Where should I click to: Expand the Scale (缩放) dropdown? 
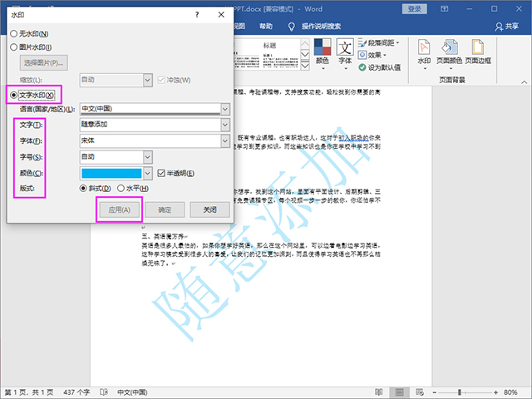pyautogui.click(x=148, y=80)
